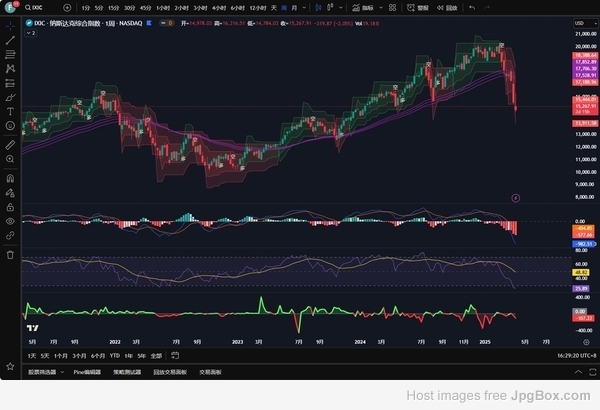Click the add symbol plus icon
This screenshot has height=410, width=600.
point(67,8)
